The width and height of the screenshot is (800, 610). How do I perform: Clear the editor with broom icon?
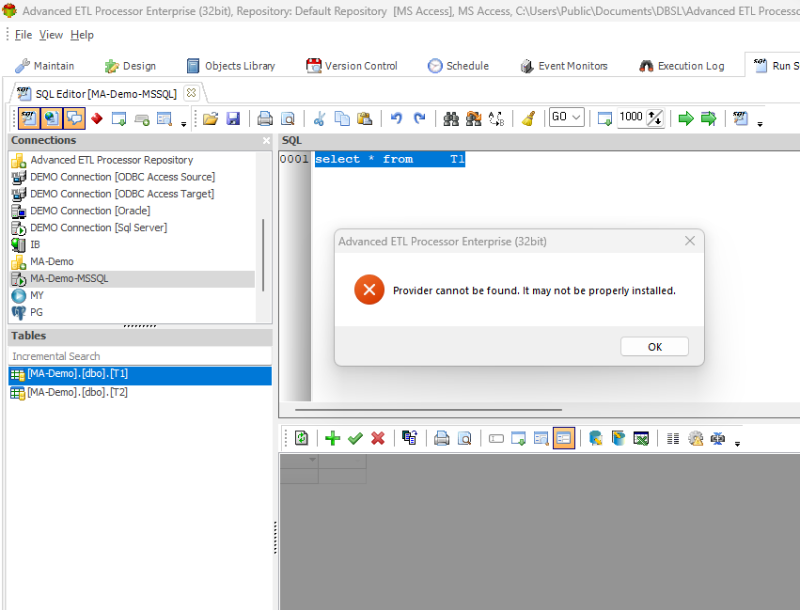tap(528, 119)
